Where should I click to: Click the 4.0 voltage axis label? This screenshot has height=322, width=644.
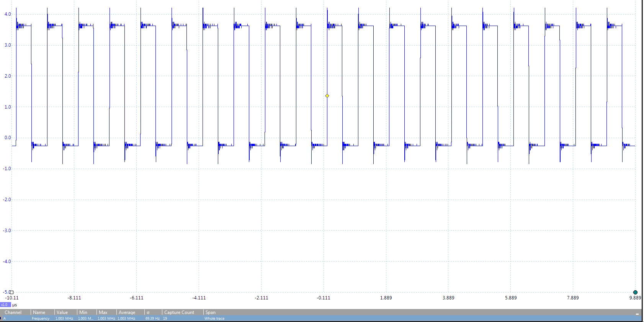coord(8,14)
